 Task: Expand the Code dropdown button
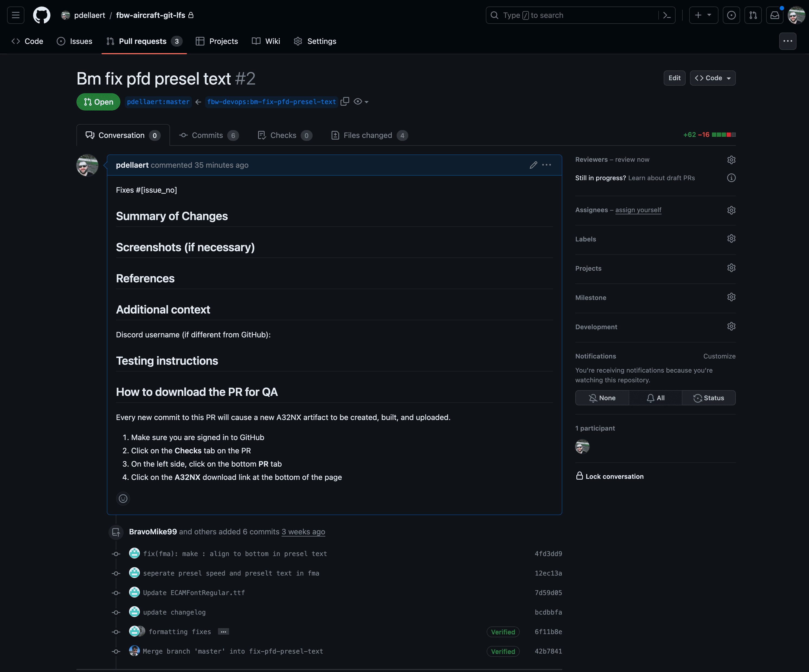(712, 78)
